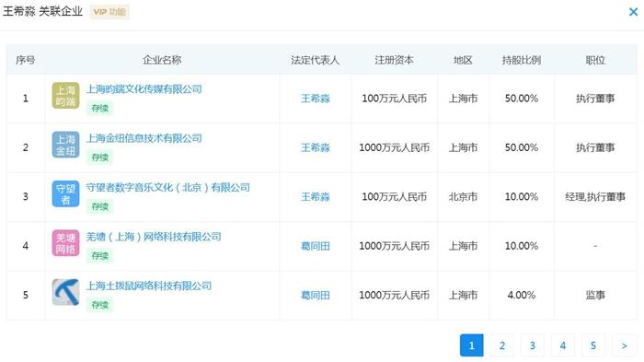Click the 存续 status tag for 上海土拨鼠
The height and width of the screenshot is (362, 644).
(99, 305)
